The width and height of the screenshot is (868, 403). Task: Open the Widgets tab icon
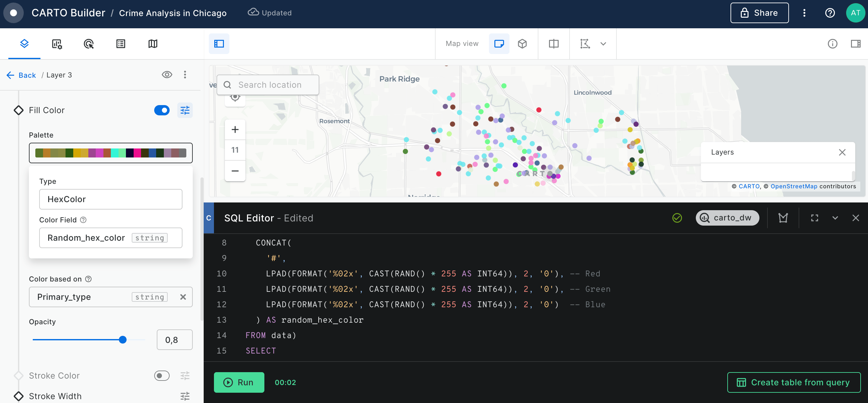(57, 44)
